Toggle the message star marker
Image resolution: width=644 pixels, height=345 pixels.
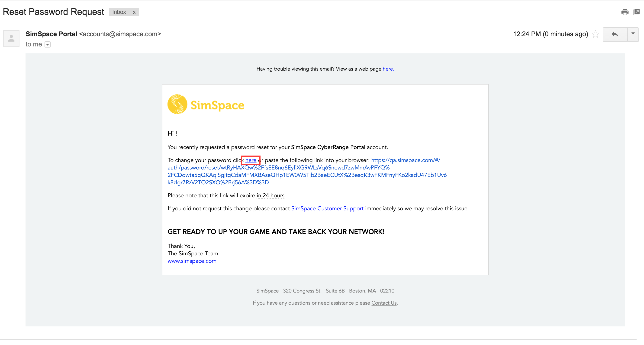(596, 34)
